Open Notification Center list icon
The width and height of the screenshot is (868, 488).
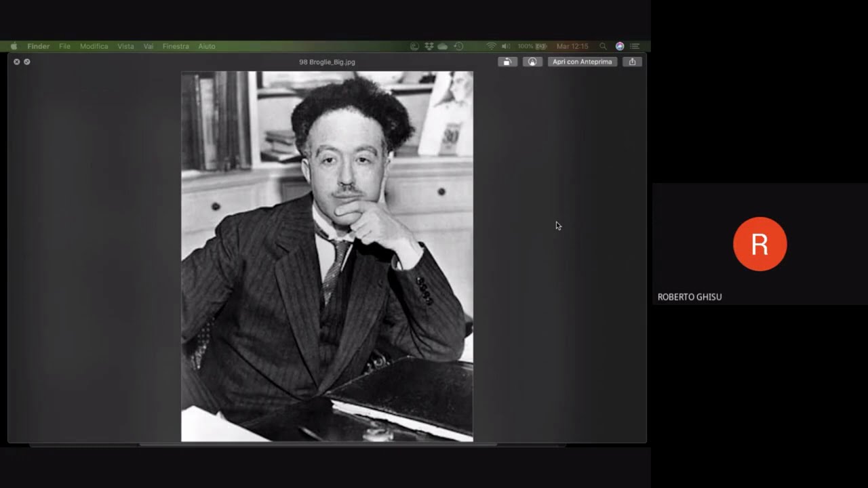635,46
